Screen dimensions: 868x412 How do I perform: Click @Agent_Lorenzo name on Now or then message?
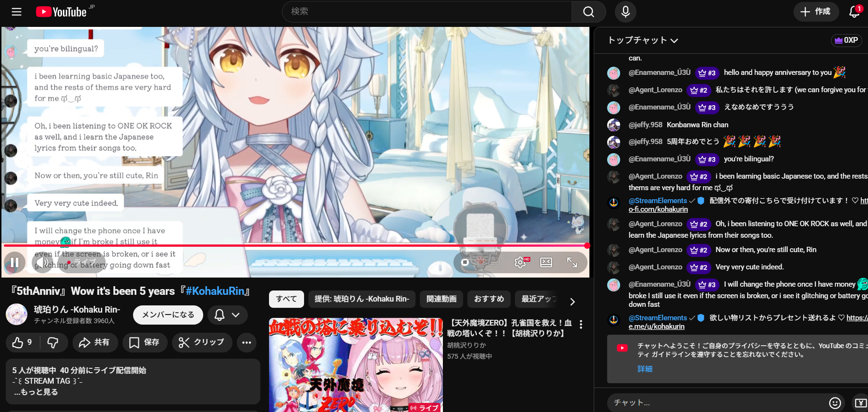[x=655, y=250]
